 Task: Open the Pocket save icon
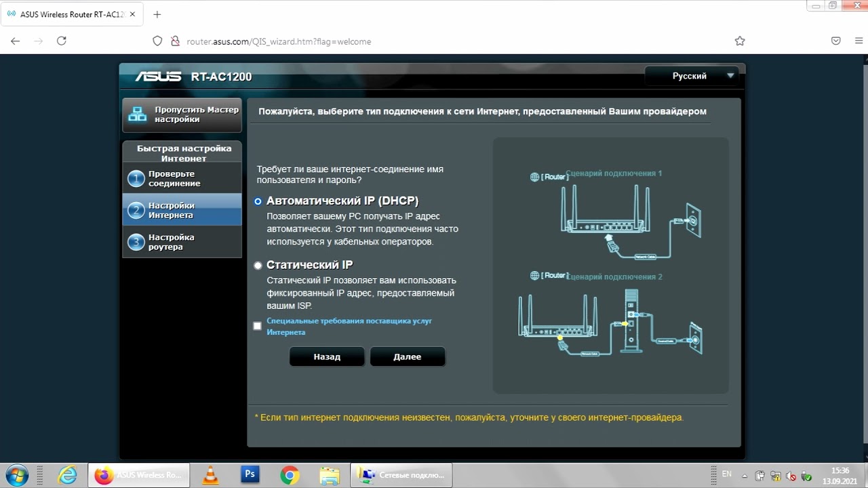click(836, 41)
